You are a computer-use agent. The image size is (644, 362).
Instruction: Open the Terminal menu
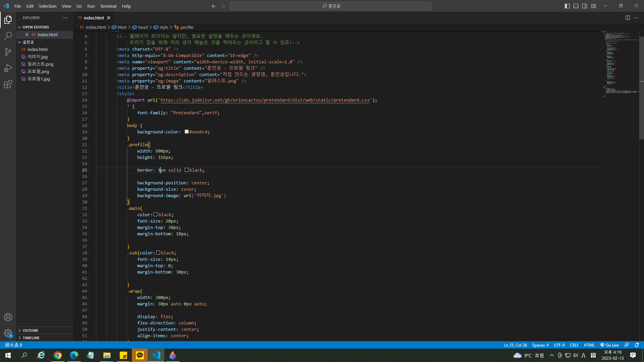[108, 6]
